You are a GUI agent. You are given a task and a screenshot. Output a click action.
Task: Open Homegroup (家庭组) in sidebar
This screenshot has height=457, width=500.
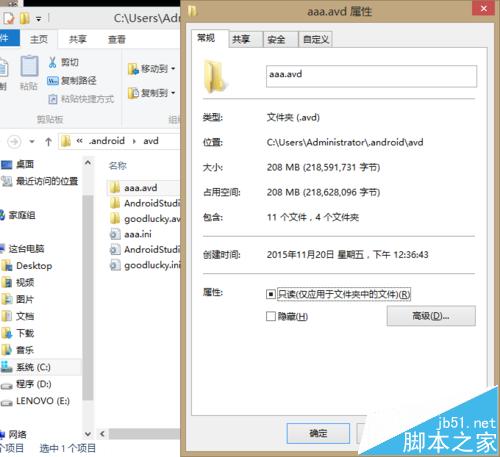point(18,215)
